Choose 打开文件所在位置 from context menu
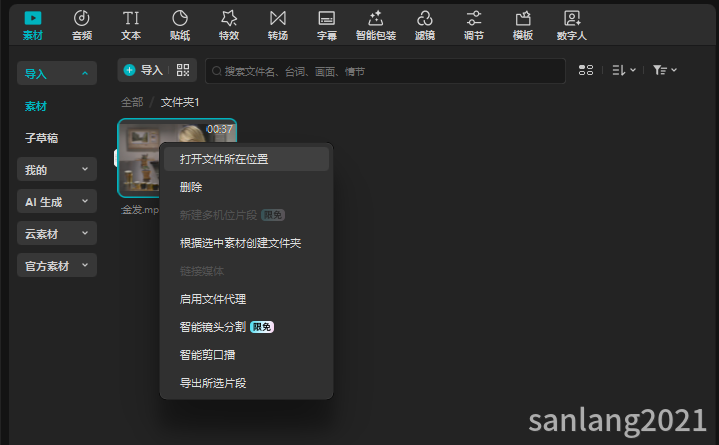 224,159
